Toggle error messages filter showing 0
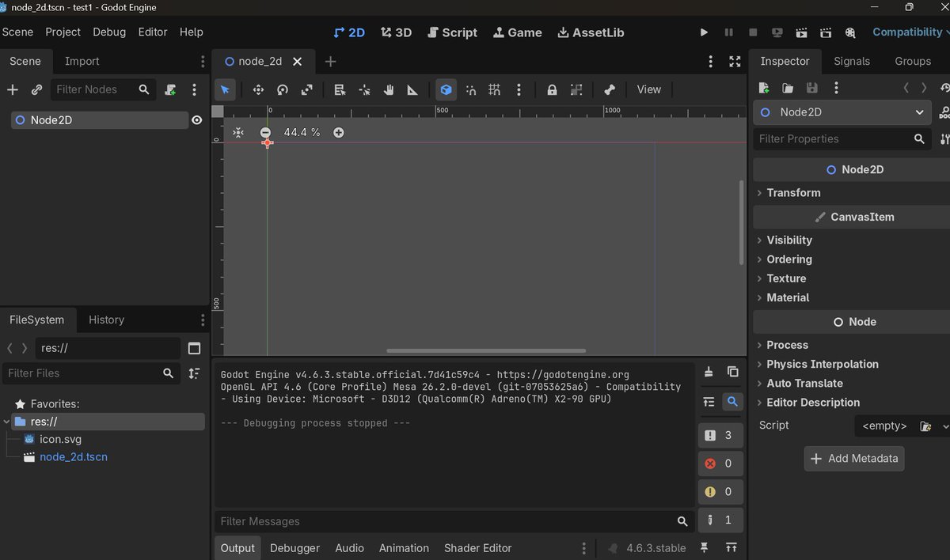Viewport: 950px width, 560px height. coord(720,464)
